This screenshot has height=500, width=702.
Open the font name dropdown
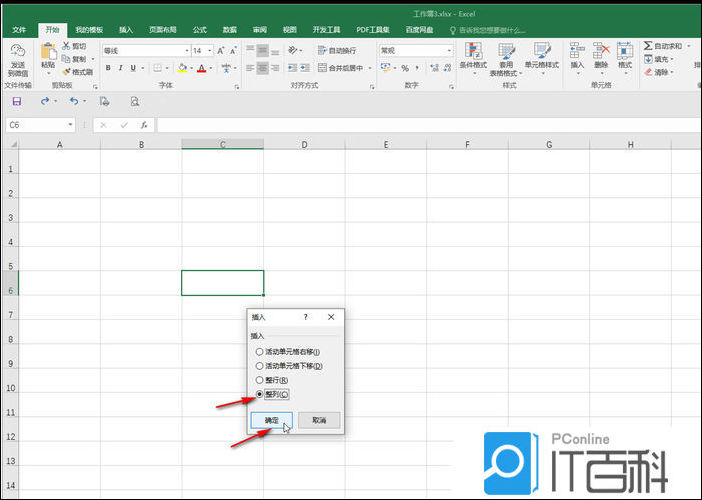[186, 50]
